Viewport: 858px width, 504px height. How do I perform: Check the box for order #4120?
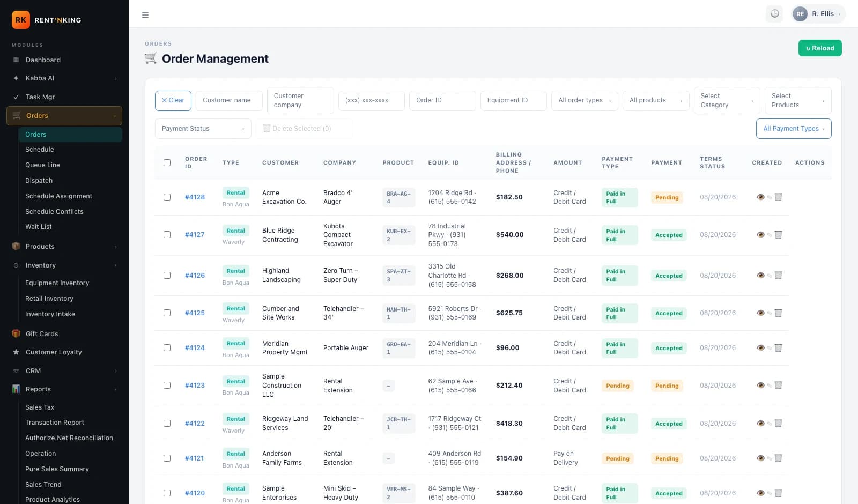pyautogui.click(x=167, y=493)
